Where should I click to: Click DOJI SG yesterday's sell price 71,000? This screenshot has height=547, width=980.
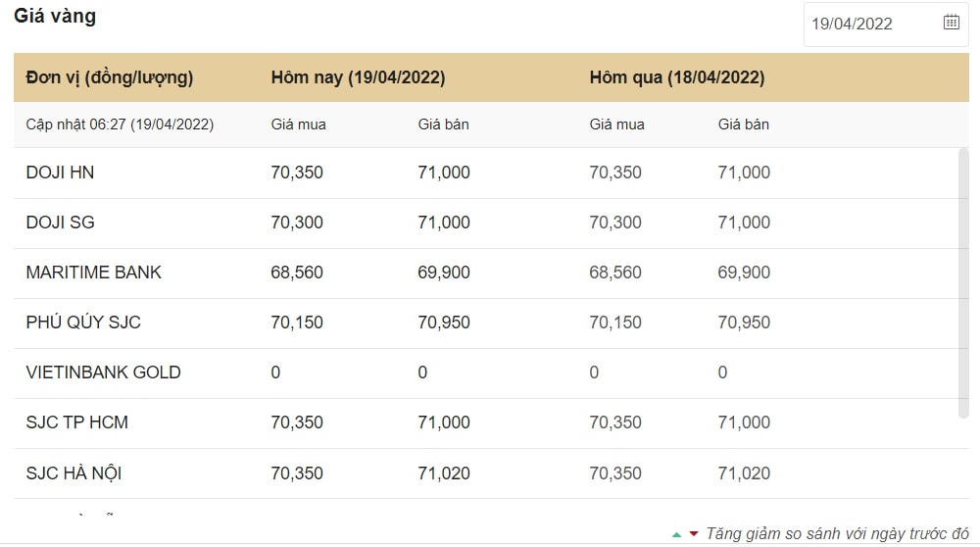[x=744, y=223]
